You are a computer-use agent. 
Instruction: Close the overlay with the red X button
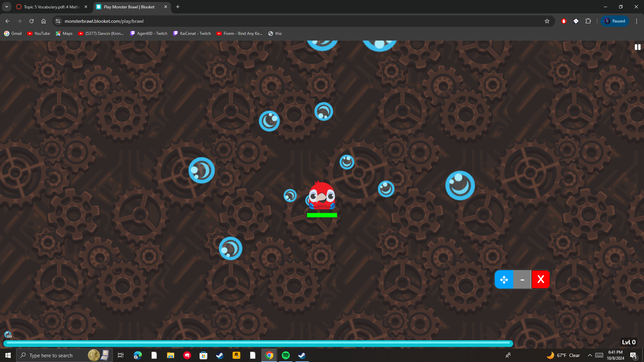(540, 280)
